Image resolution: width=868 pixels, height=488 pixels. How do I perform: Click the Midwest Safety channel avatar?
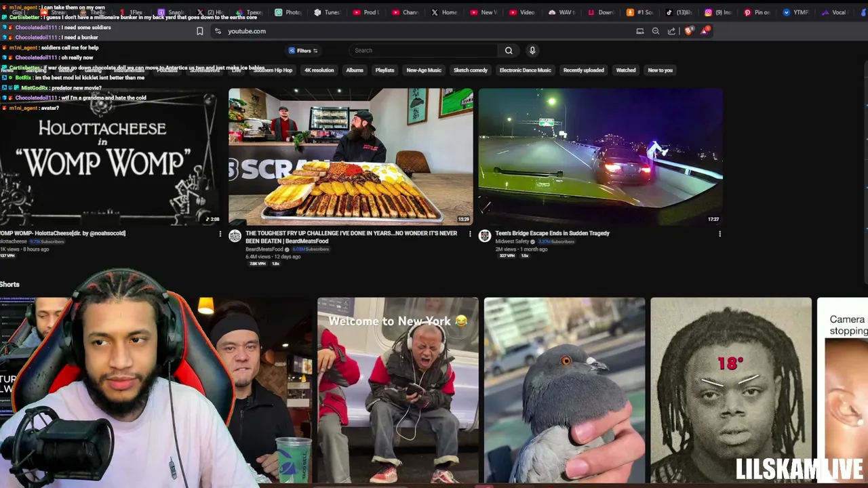tap(485, 236)
